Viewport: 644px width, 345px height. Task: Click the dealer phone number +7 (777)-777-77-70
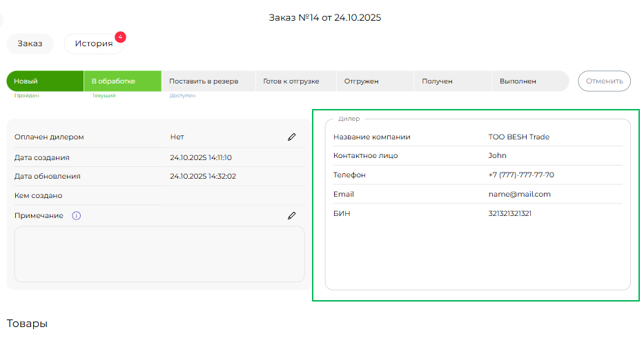520,175
